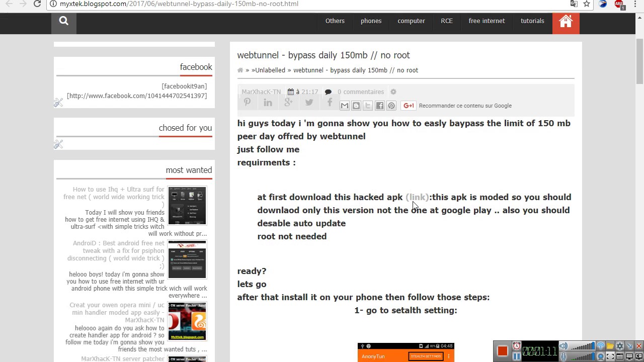Open the Unlabelled breadcrumb link

tap(269, 70)
